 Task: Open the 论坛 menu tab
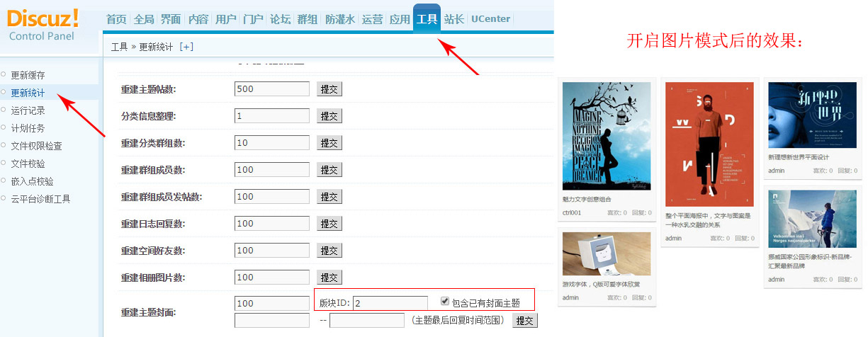(x=280, y=19)
